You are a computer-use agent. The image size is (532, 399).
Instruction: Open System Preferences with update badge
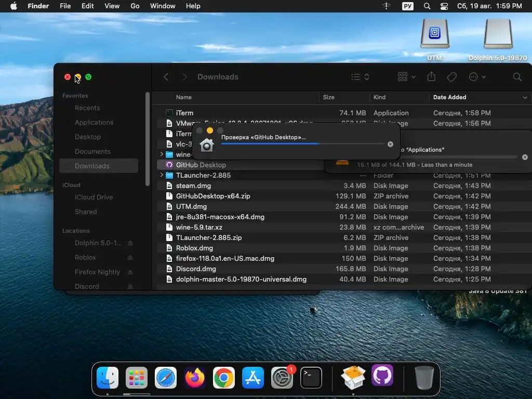point(282,378)
